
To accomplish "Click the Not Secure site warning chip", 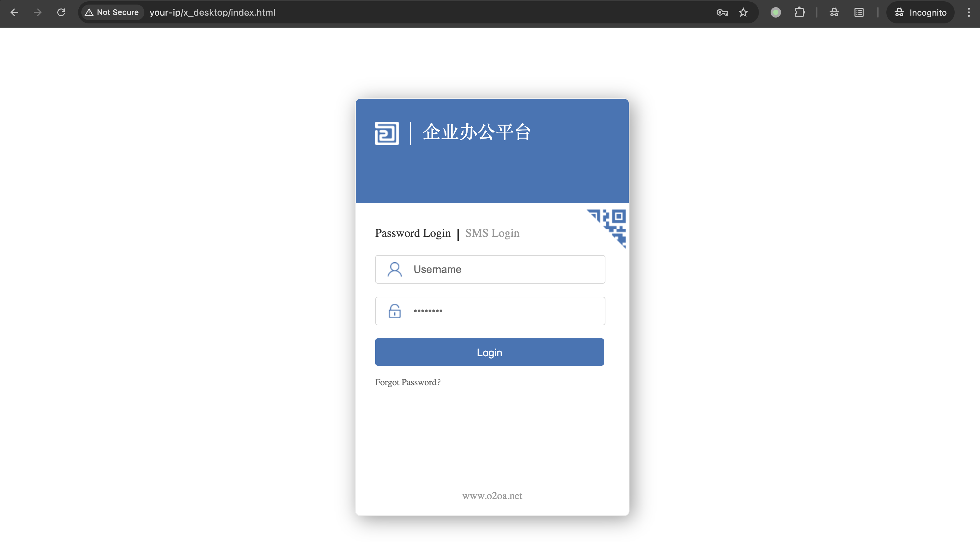I will [112, 13].
